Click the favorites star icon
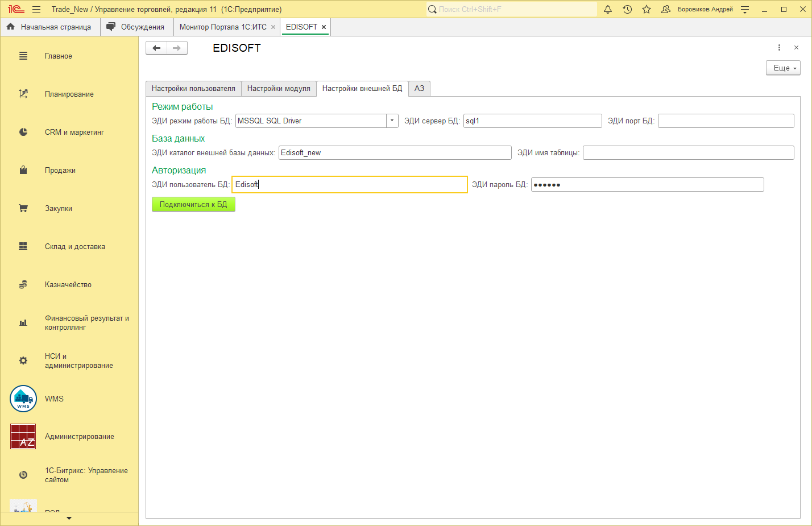This screenshot has height=526, width=812. (647, 9)
